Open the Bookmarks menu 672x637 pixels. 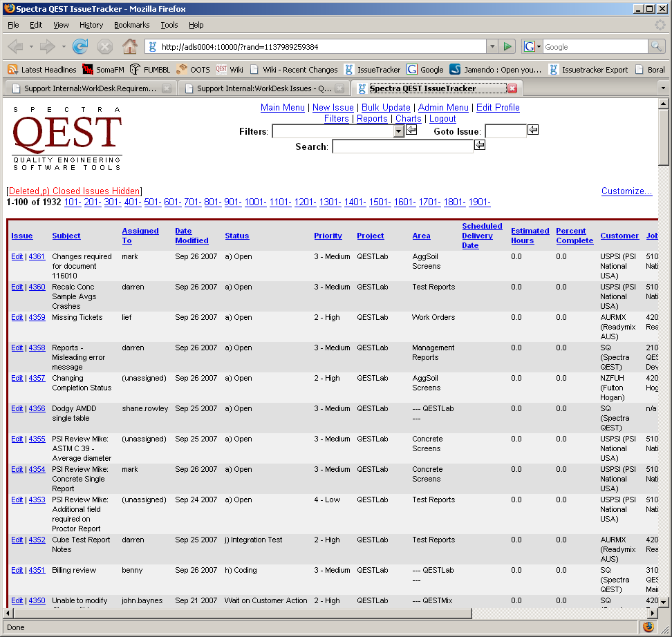click(131, 25)
